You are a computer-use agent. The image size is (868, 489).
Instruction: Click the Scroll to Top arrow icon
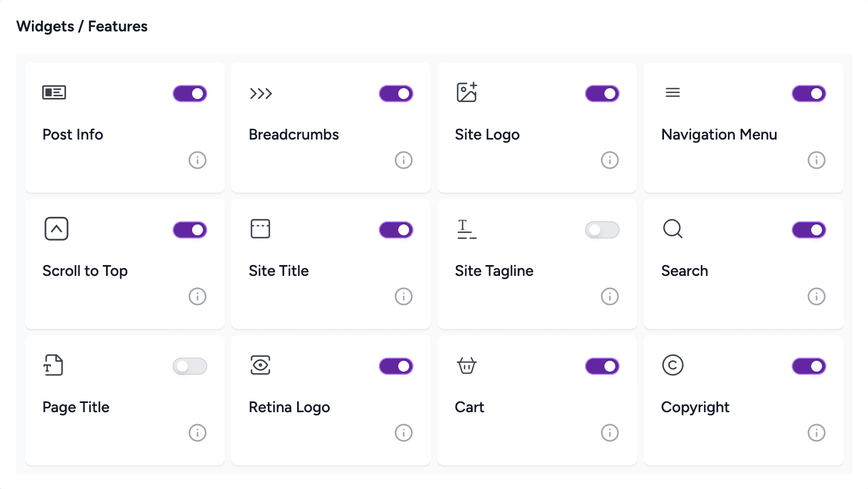55,228
